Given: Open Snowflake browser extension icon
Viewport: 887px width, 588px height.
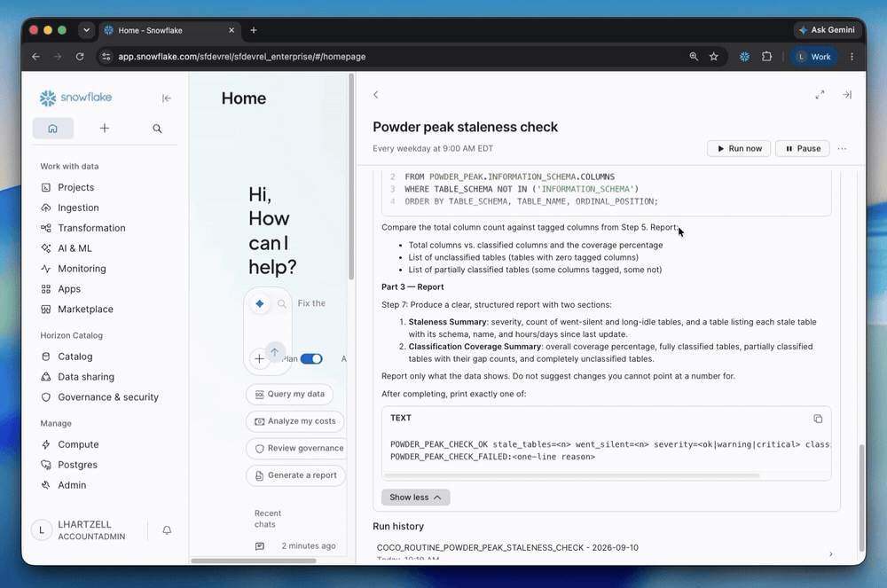Looking at the screenshot, I should tap(744, 57).
